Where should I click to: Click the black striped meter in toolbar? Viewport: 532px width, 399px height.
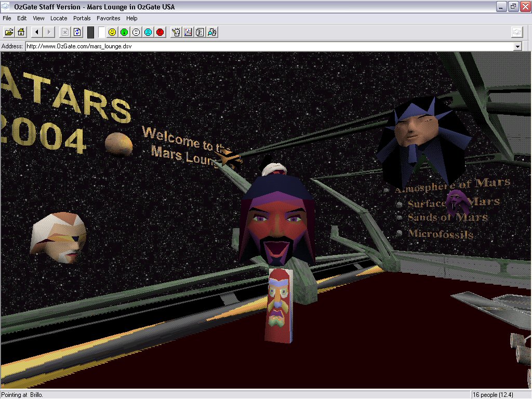pyautogui.click(x=90, y=32)
